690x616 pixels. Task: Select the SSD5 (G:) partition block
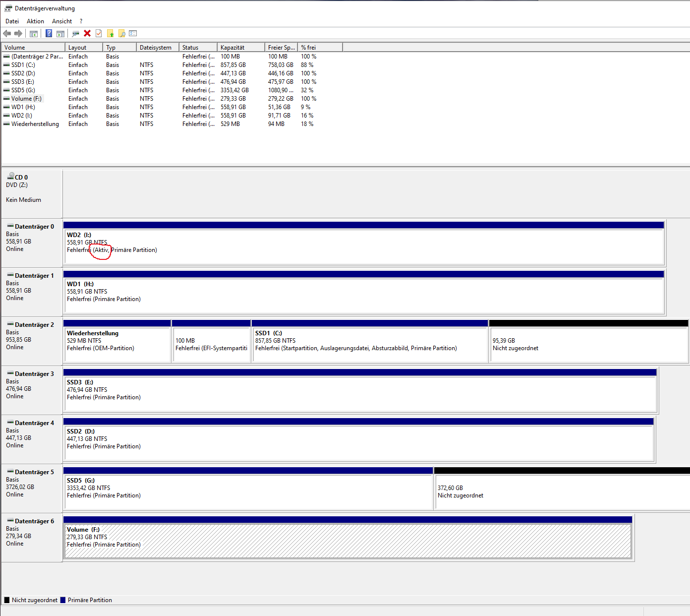(x=248, y=489)
